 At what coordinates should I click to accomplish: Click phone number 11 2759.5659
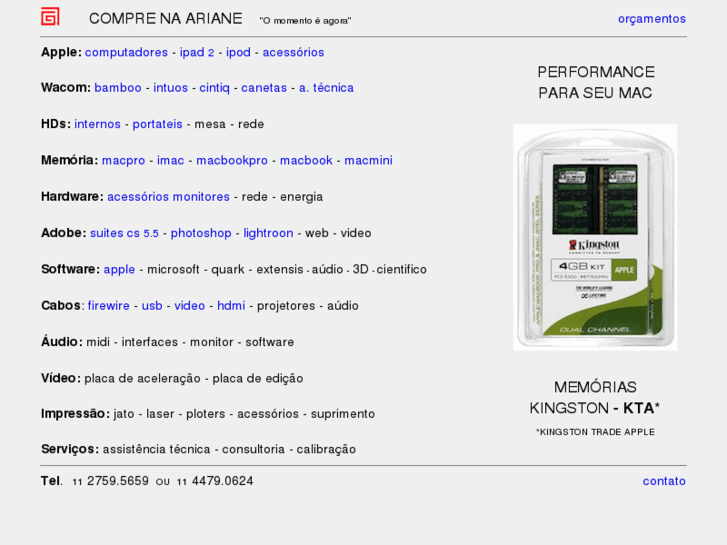[110, 481]
